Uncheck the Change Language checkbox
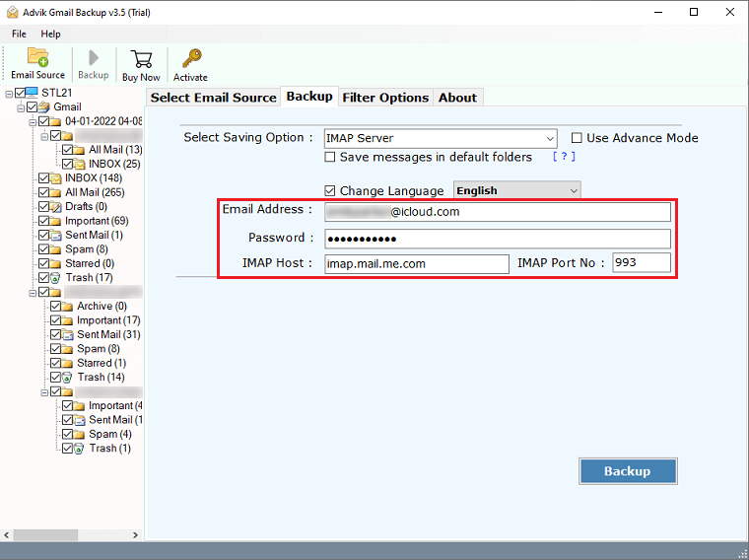This screenshot has width=749, height=560. click(x=330, y=191)
